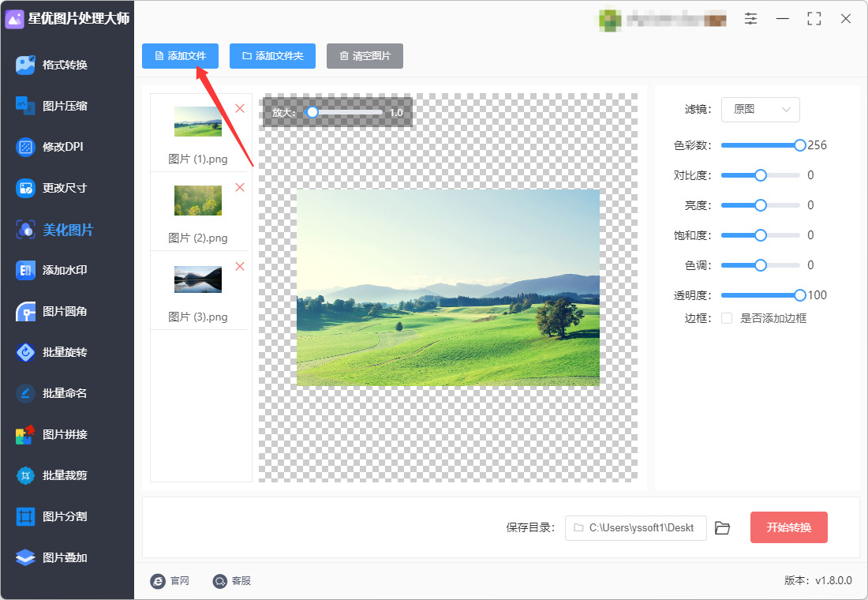
Task: Select the 图片 (1).png thumbnail
Action: (198, 122)
